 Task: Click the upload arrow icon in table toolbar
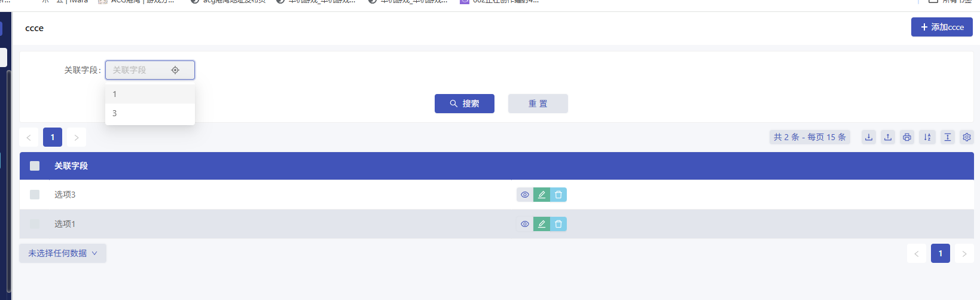tap(888, 137)
